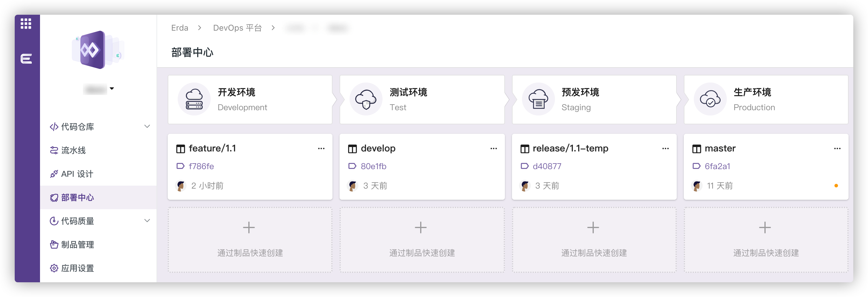The image size is (868, 297).
Task: Open 应用设置 application settings
Action: coord(77,268)
